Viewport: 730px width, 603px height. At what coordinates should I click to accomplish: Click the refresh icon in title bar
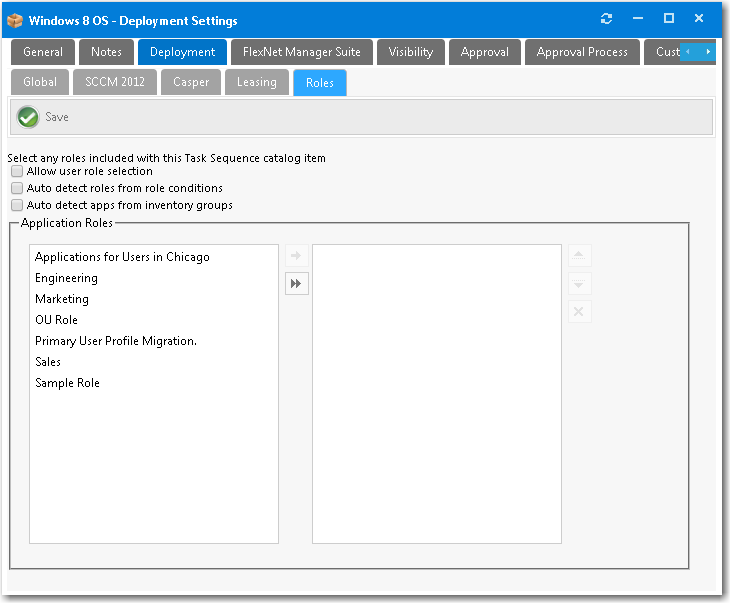[x=606, y=19]
